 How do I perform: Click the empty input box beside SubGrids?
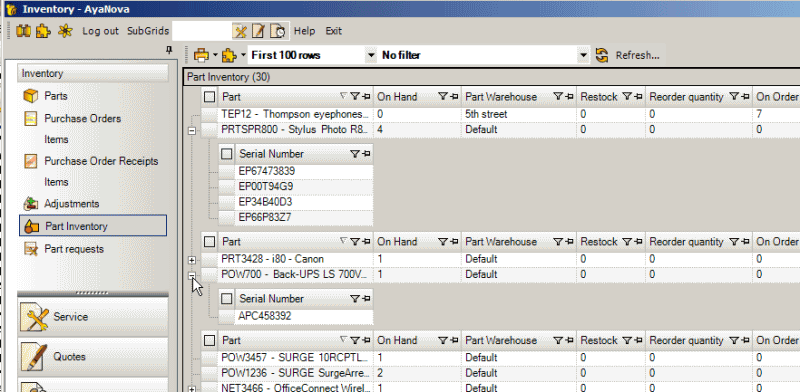tap(202, 31)
